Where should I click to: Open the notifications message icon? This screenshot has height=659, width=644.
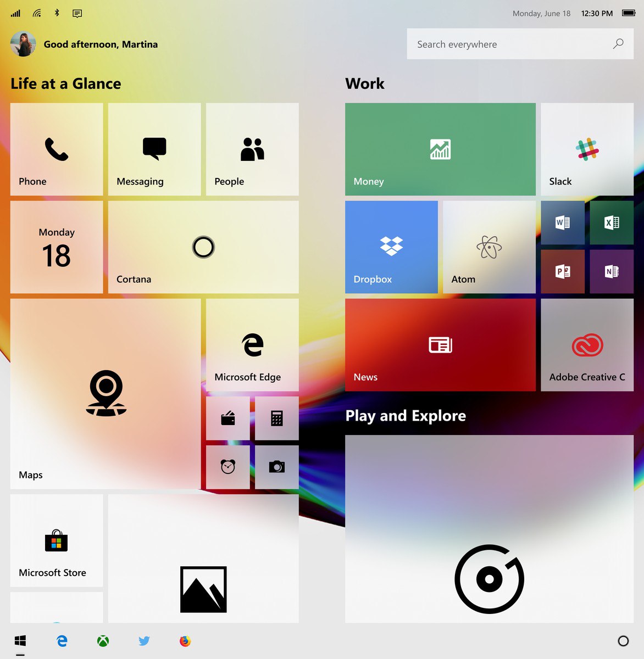[77, 14]
